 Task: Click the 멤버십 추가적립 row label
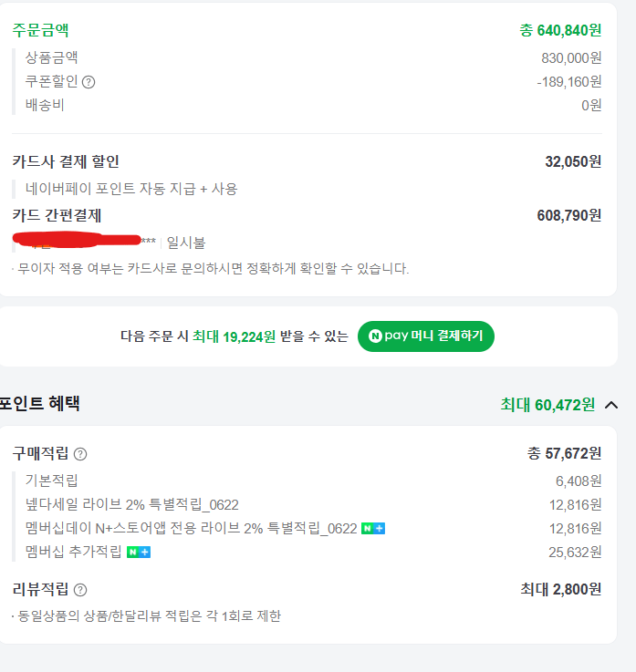point(73,552)
